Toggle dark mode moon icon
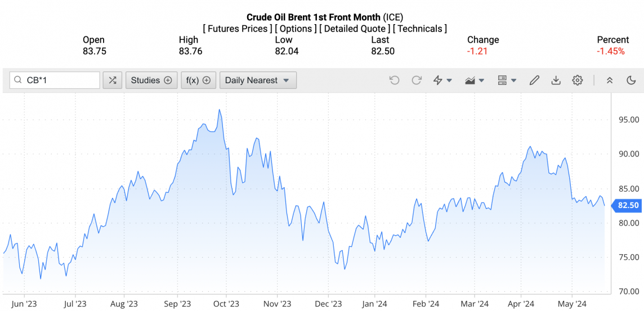This screenshot has height=311, width=644. [x=631, y=80]
